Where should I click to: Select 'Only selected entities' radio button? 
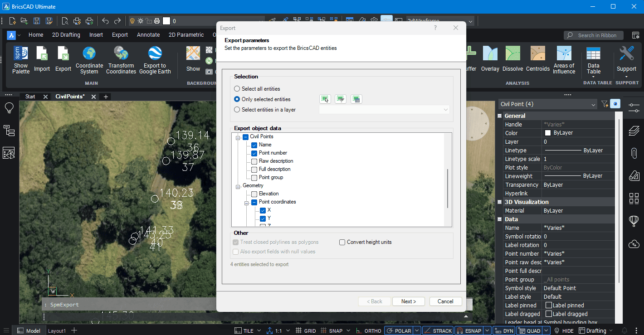237,99
